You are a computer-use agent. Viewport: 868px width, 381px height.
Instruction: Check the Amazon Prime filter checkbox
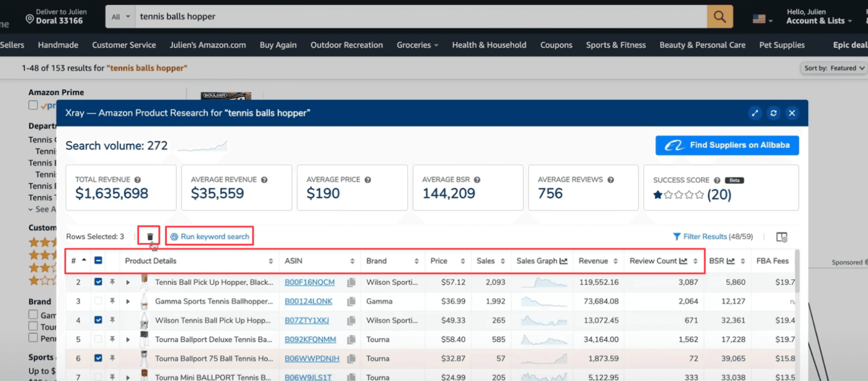(x=33, y=105)
